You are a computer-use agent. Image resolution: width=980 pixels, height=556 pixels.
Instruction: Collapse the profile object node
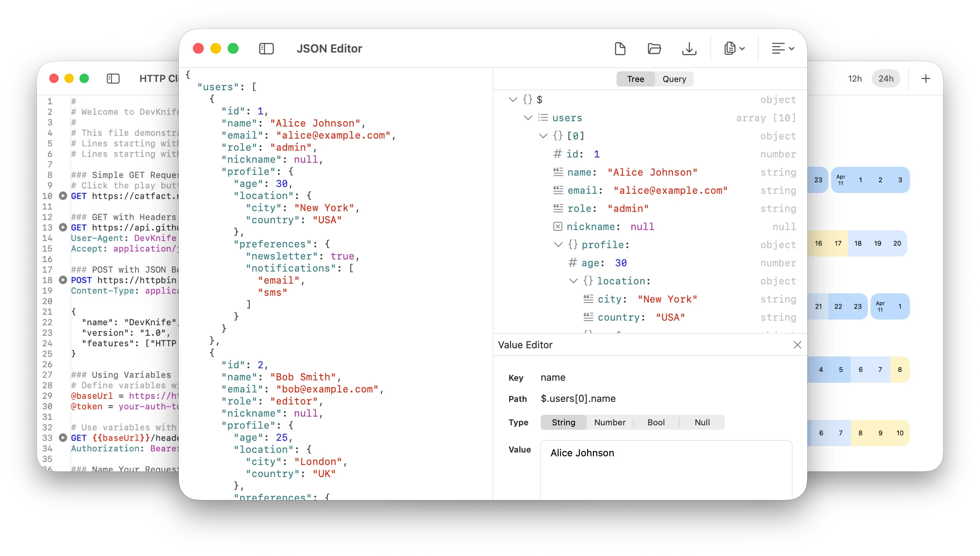[558, 244]
